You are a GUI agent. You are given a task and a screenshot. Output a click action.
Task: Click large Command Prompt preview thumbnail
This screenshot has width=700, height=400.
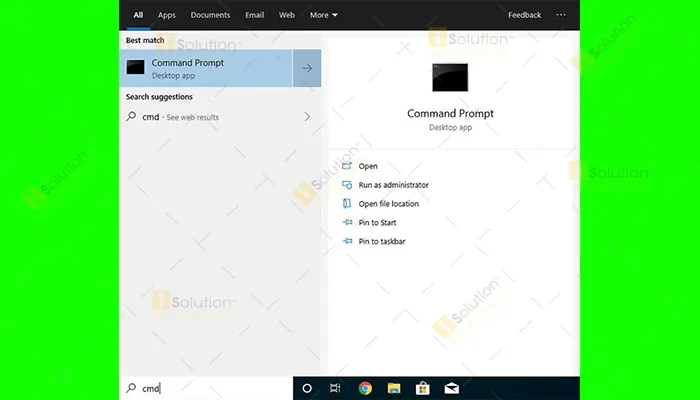[450, 77]
